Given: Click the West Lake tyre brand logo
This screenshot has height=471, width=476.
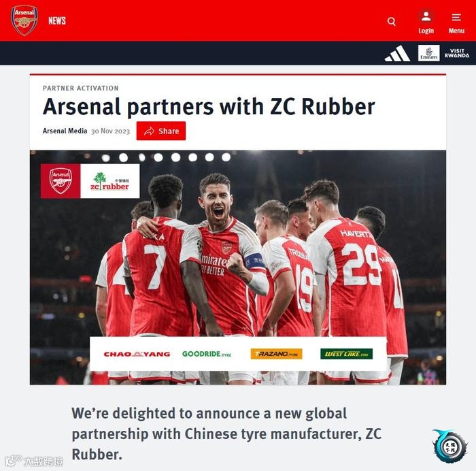Looking at the screenshot, I should click(346, 354).
